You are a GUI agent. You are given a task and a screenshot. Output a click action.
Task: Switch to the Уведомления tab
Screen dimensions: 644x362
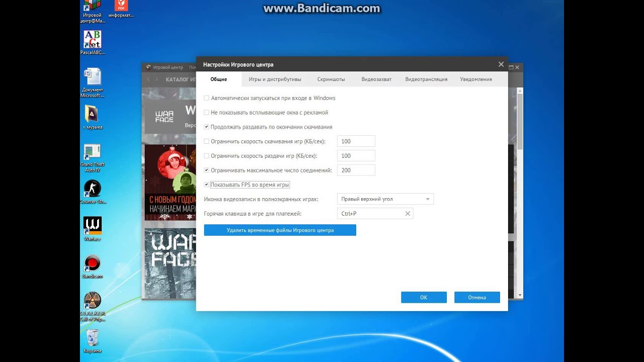[x=476, y=79]
